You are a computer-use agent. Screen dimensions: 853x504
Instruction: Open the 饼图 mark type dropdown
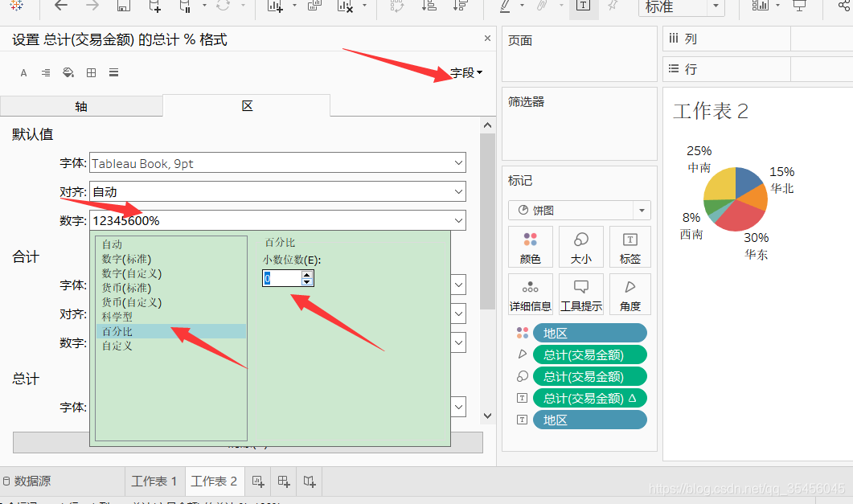point(580,211)
